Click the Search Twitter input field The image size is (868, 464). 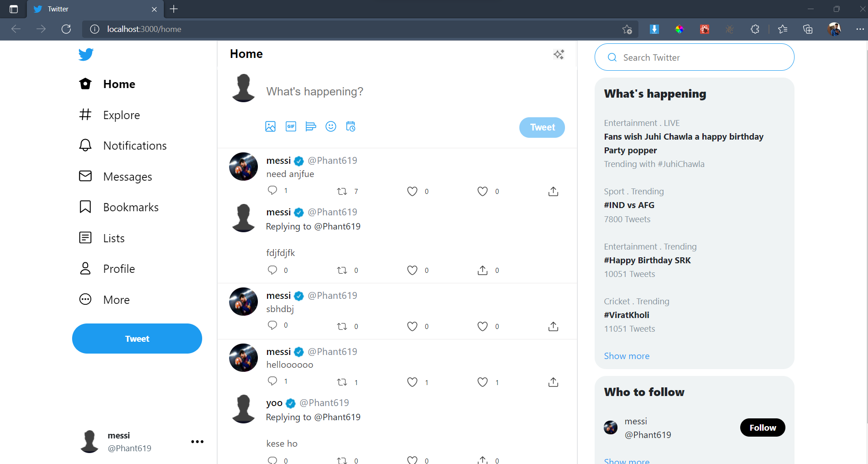[x=694, y=57]
